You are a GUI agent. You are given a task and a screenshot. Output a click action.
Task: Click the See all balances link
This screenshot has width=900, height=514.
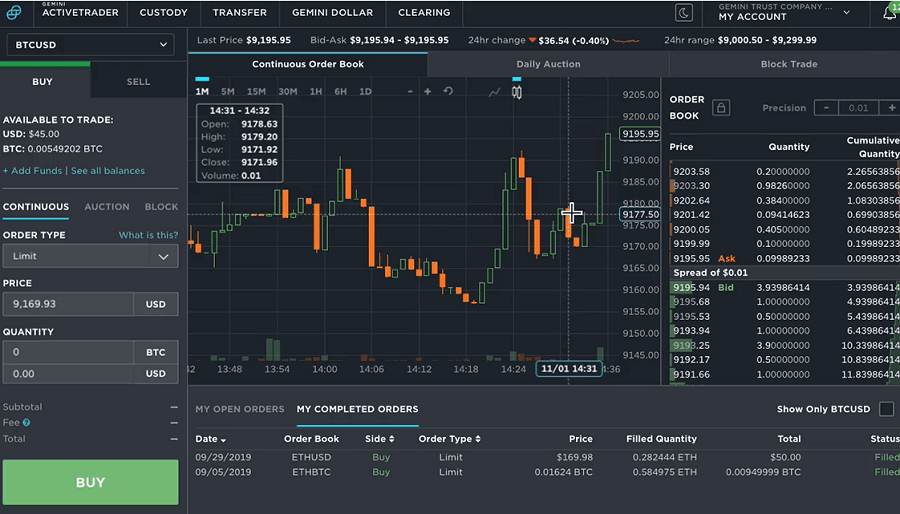[x=108, y=171]
